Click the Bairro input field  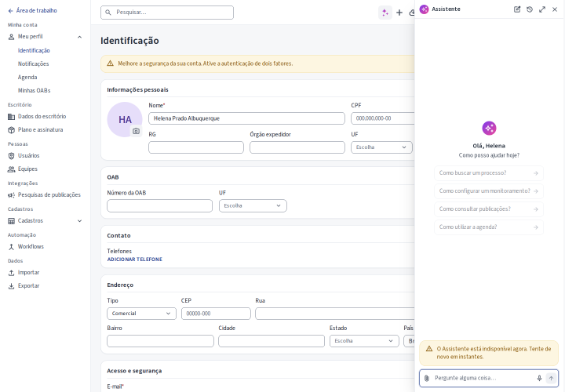pos(160,341)
